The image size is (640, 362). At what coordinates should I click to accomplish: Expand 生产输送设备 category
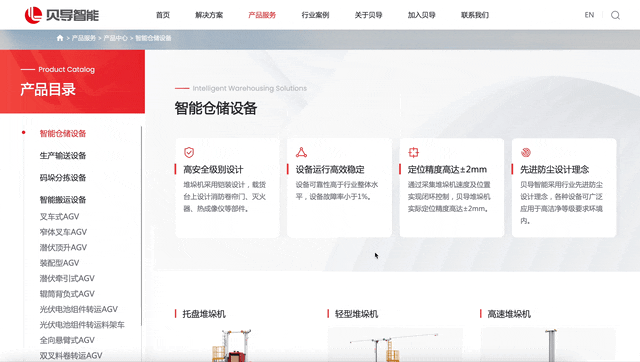point(63,155)
